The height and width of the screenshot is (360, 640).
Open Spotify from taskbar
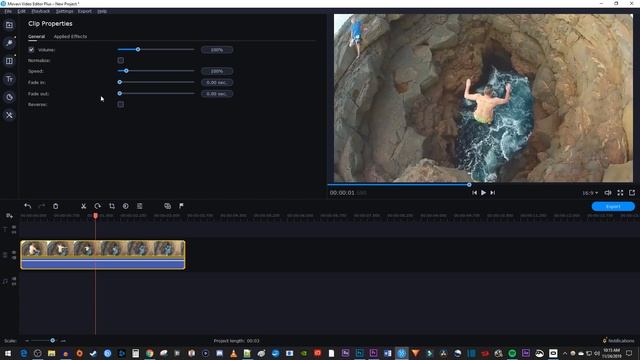tap(512, 353)
